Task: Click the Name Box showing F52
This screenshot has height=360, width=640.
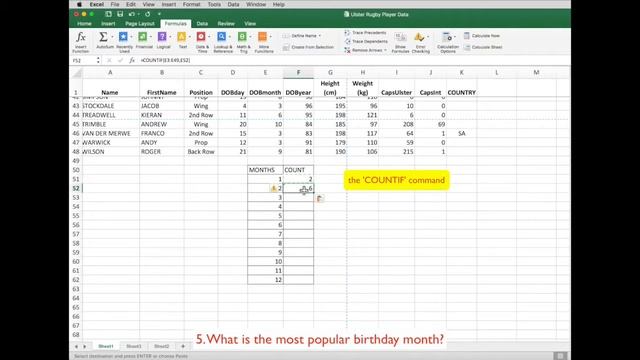Action: tap(83, 60)
